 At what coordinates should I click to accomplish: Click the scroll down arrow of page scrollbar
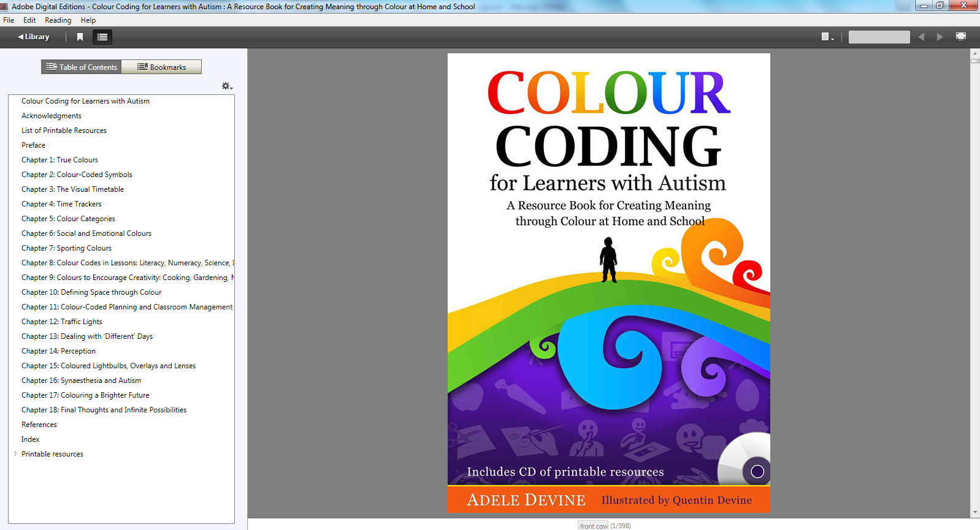coord(975,512)
